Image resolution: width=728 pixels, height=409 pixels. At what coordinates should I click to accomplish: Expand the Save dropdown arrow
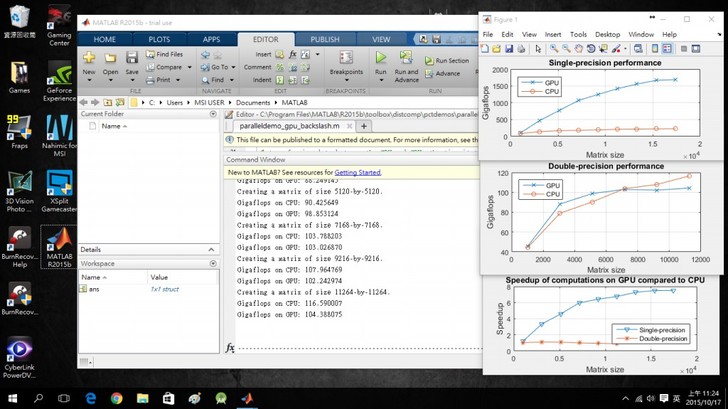tap(132, 80)
